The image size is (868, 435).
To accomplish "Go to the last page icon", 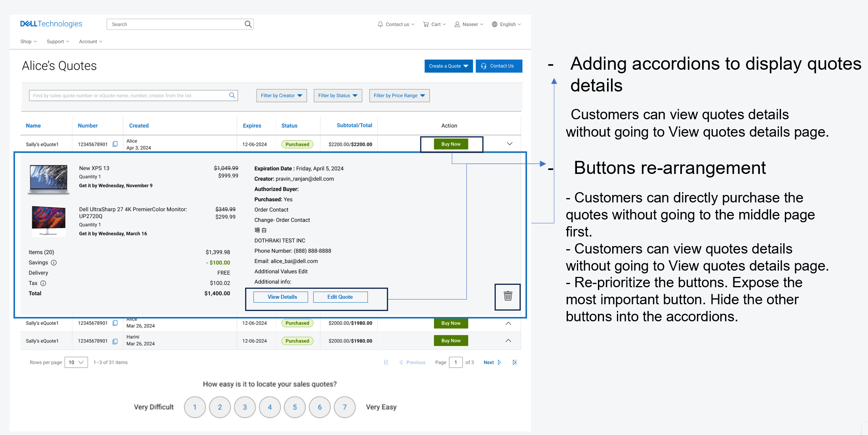I will [514, 362].
